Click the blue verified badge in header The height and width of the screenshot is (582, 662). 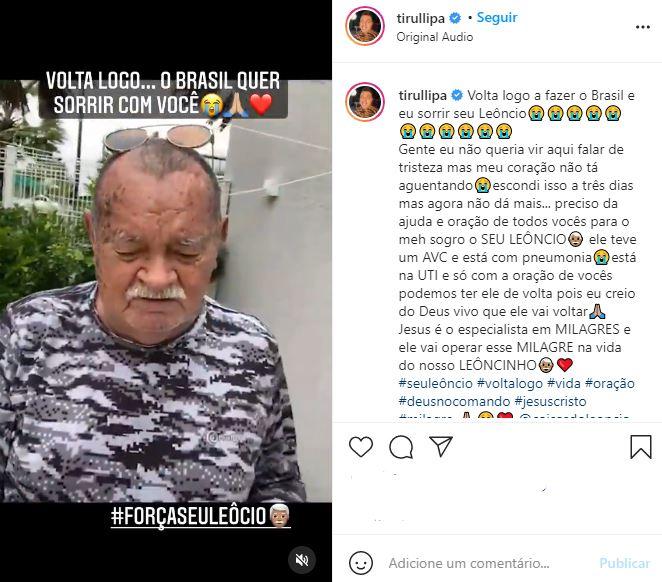(455, 18)
